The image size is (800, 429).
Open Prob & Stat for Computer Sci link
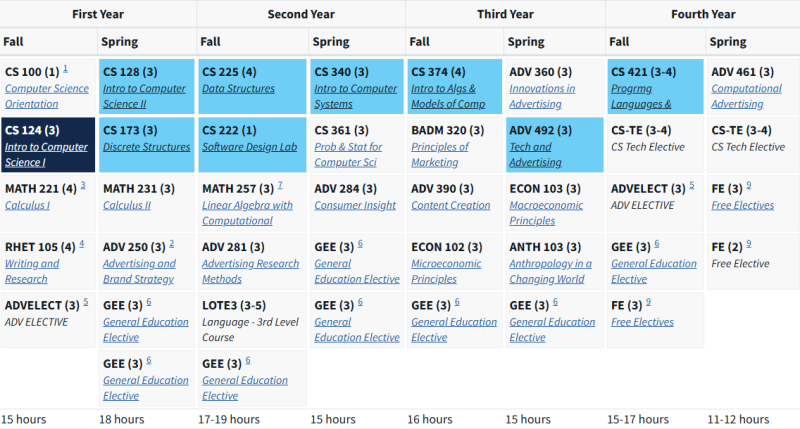(348, 155)
